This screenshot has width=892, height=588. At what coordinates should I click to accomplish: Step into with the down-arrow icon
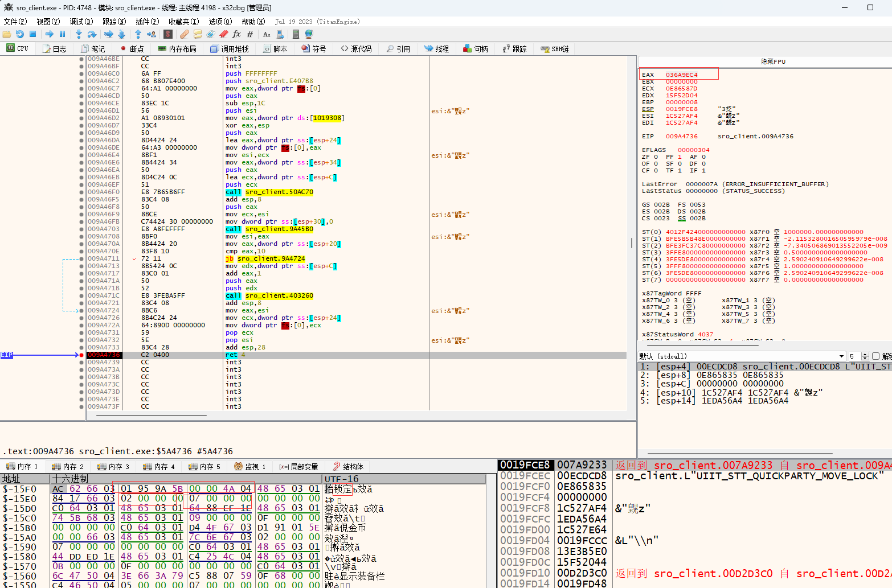[79, 34]
